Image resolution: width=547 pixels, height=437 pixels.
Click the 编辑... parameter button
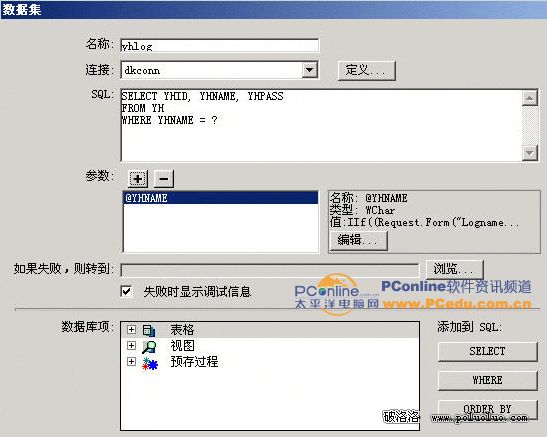tap(358, 240)
